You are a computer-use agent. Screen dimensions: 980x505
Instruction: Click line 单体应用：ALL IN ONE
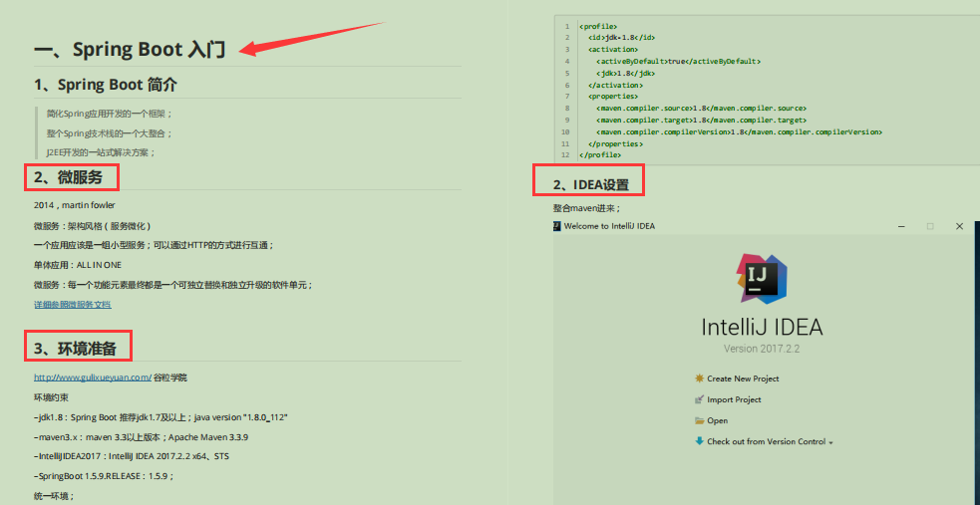[78, 265]
